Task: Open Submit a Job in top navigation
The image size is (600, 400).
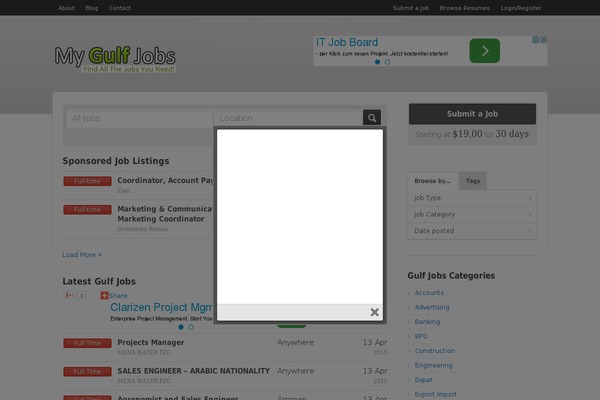Action: [411, 8]
